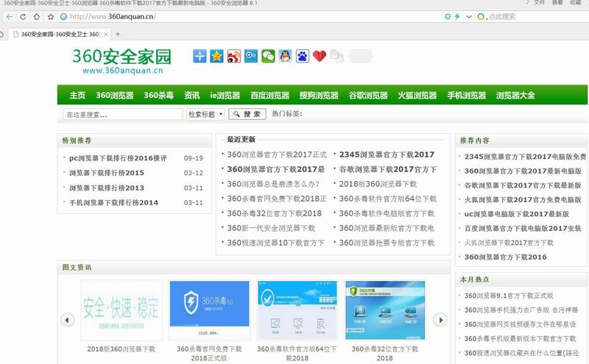The height and width of the screenshot is (364, 589).
Task: Open 360新一代安全浏览器下载 link
Action: coord(271,228)
